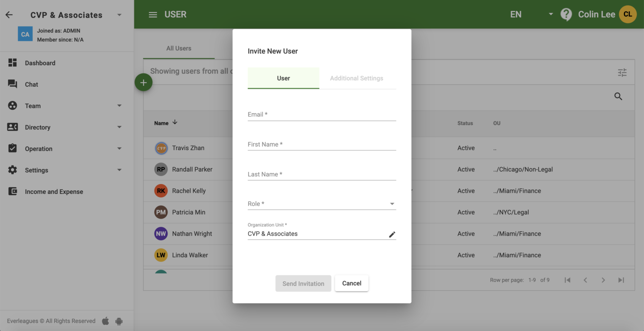Click Linda Walker's LW avatar
Viewport: 644px width, 331px height.
(x=161, y=255)
